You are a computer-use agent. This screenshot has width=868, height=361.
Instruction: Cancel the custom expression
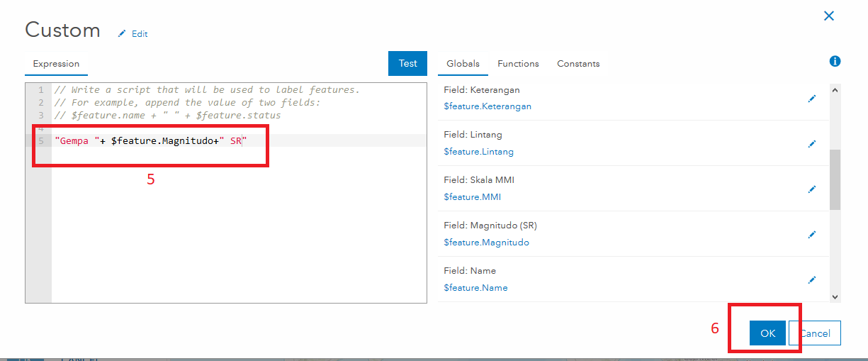pos(815,333)
